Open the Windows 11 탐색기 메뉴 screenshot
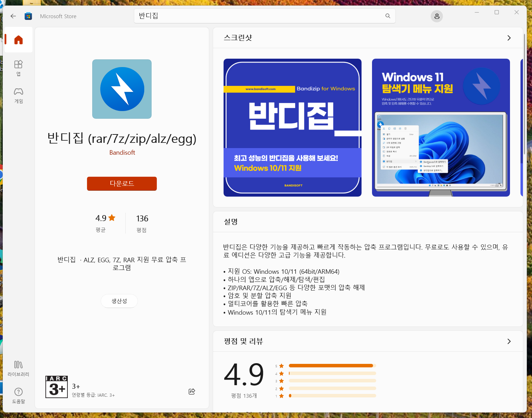 441,127
